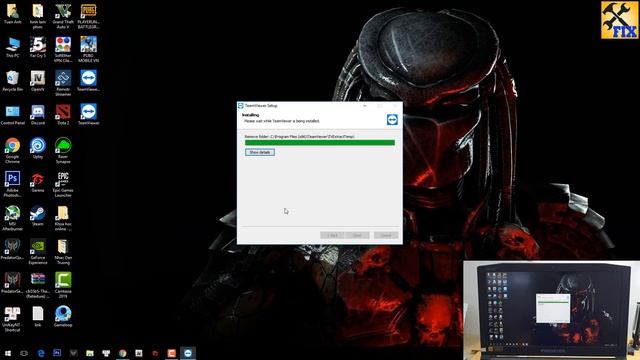Select the Remote Streamer desktop icon
The width and height of the screenshot is (640, 360).
(x=63, y=83)
